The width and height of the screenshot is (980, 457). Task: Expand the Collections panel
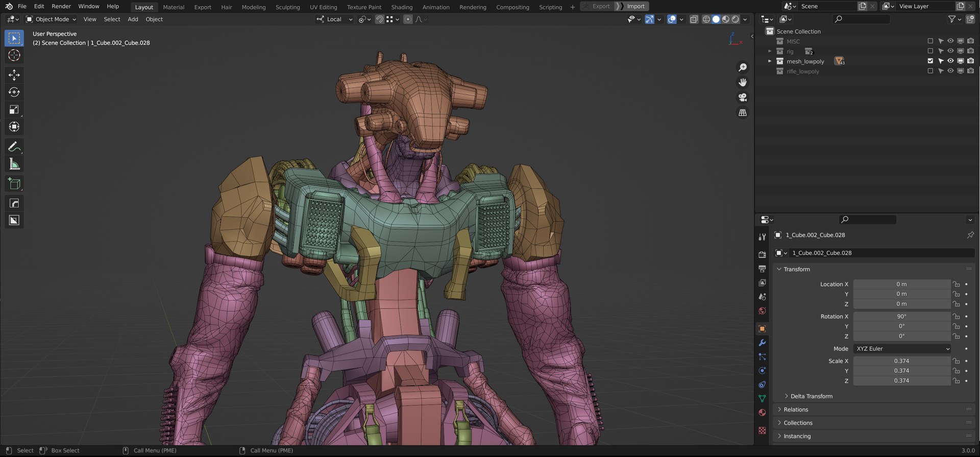[x=779, y=423]
